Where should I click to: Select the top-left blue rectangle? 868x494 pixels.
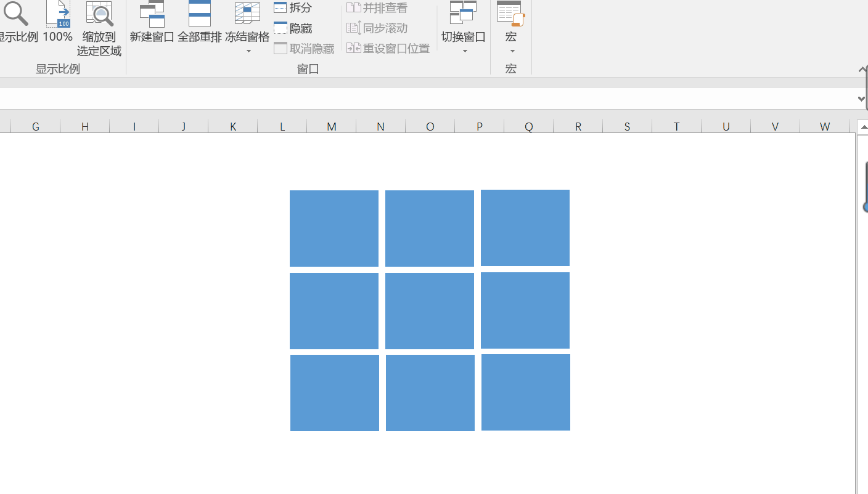[334, 229]
